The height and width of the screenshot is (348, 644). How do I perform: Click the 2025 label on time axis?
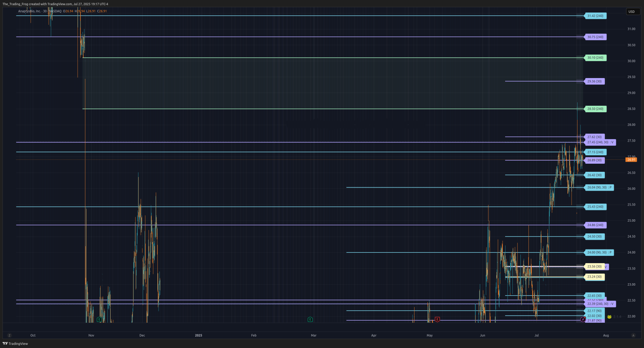[x=198, y=335]
